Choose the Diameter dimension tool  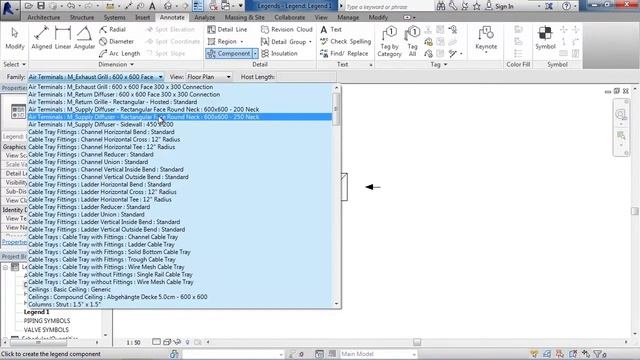[117, 41]
